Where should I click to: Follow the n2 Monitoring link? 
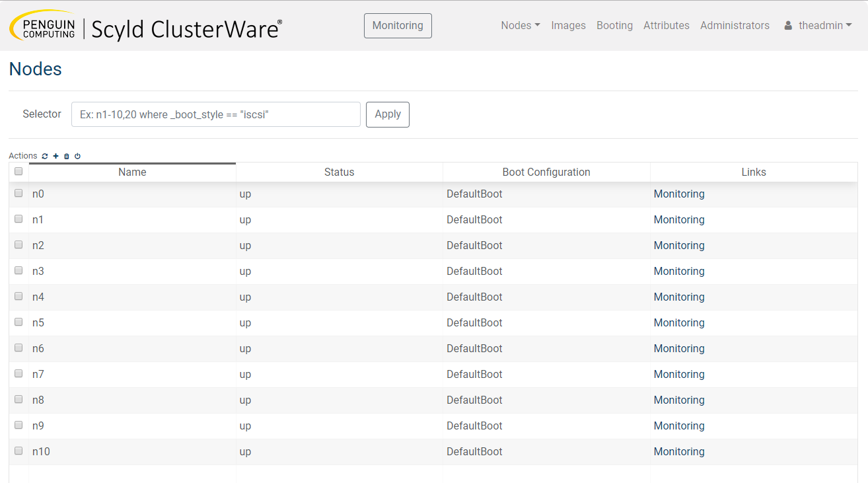point(679,246)
